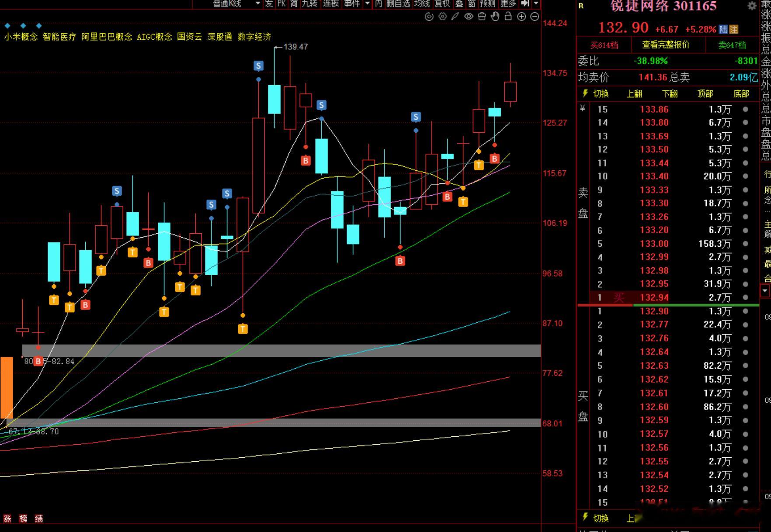Click the PK toolbar item

(x=281, y=3)
